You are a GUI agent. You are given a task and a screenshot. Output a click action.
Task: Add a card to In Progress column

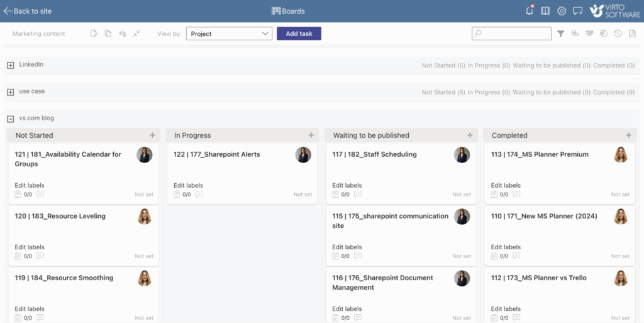[311, 135]
